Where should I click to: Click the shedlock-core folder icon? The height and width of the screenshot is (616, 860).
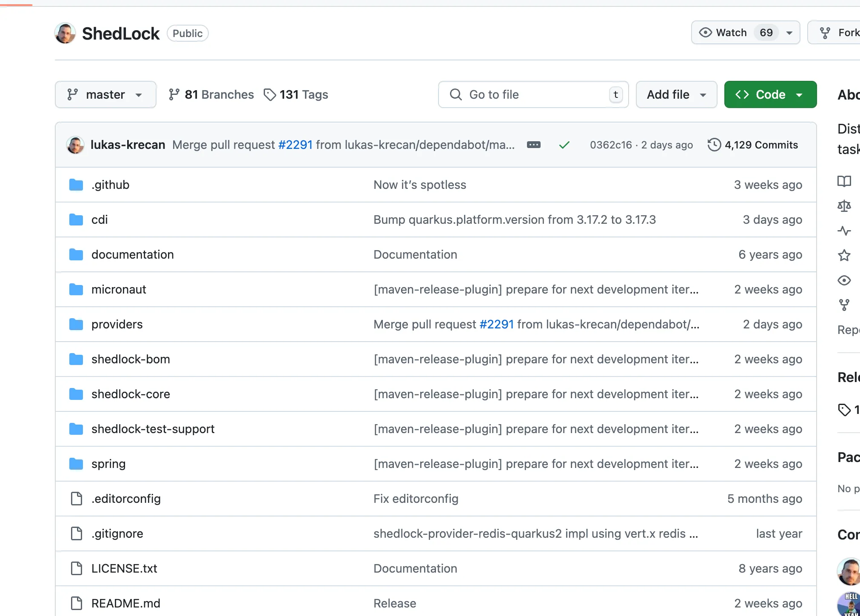click(x=76, y=394)
